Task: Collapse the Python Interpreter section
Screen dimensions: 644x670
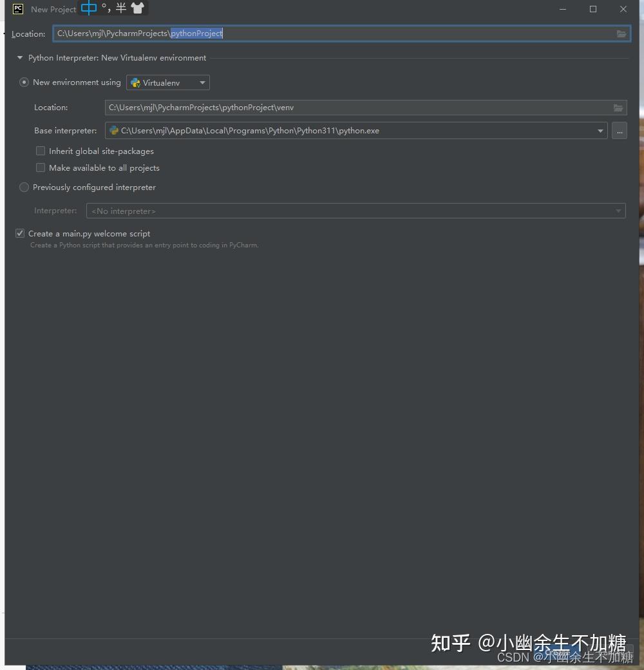Action: click(x=19, y=57)
